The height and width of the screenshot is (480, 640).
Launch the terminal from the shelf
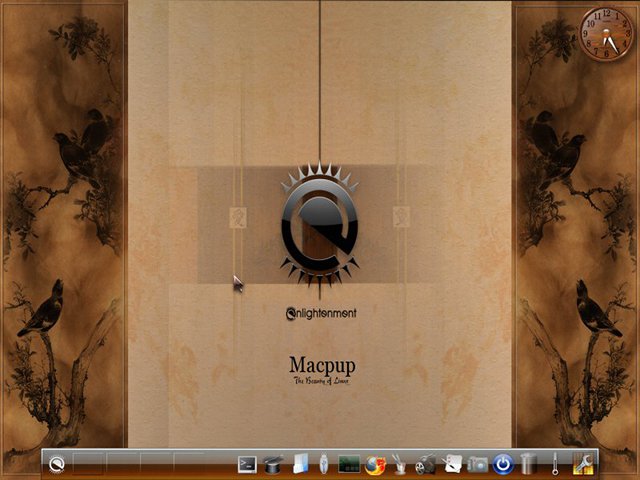pyautogui.click(x=247, y=464)
